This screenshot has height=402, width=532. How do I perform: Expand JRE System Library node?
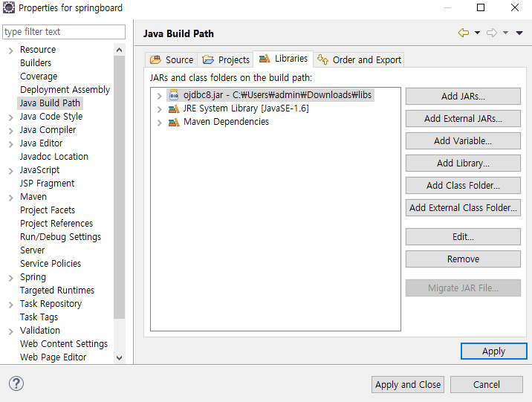coord(159,109)
